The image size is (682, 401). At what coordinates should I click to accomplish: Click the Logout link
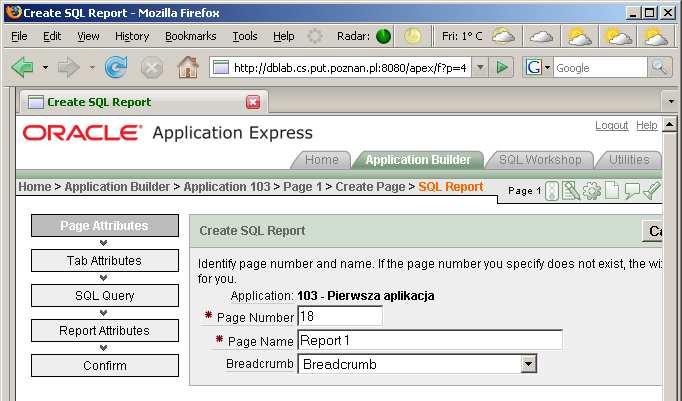(612, 125)
